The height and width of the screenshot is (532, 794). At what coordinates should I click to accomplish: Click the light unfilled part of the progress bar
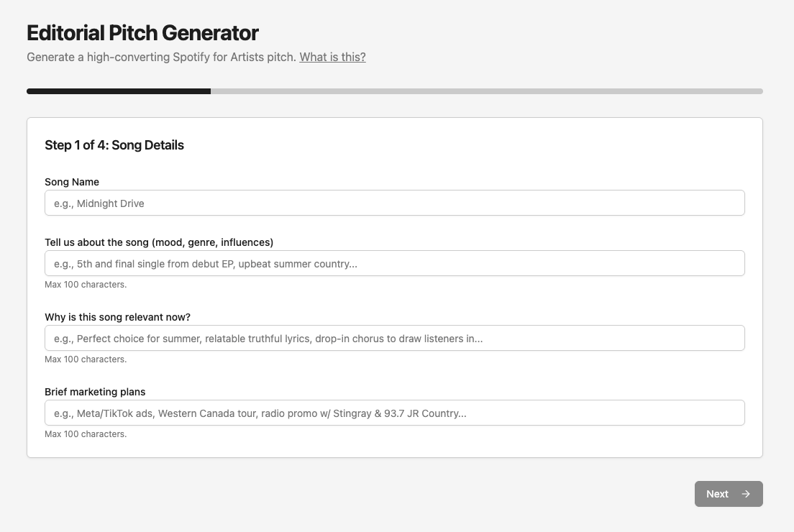[486, 91]
